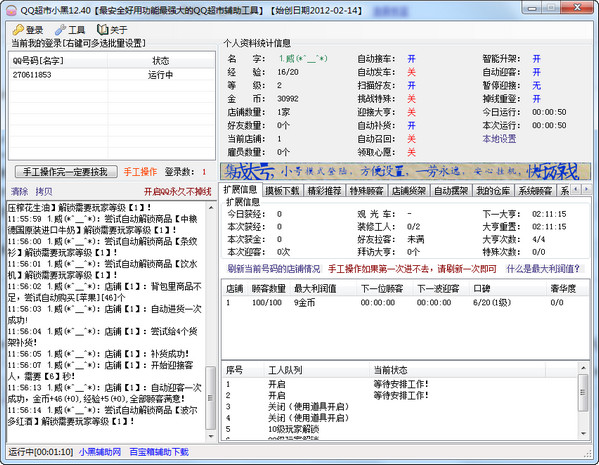Open 本地设置 link
599x465 pixels.
pos(499,139)
